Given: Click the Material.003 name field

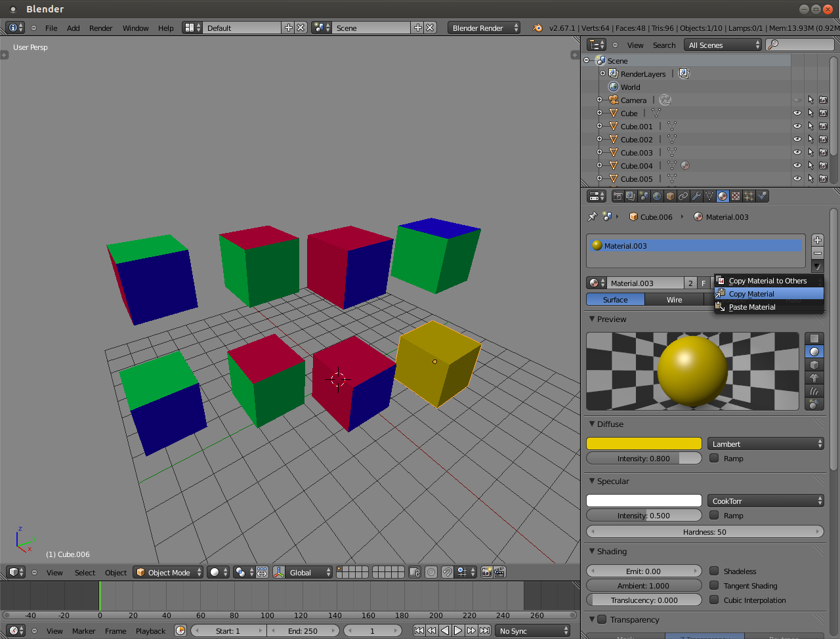Looking at the screenshot, I should click(645, 283).
